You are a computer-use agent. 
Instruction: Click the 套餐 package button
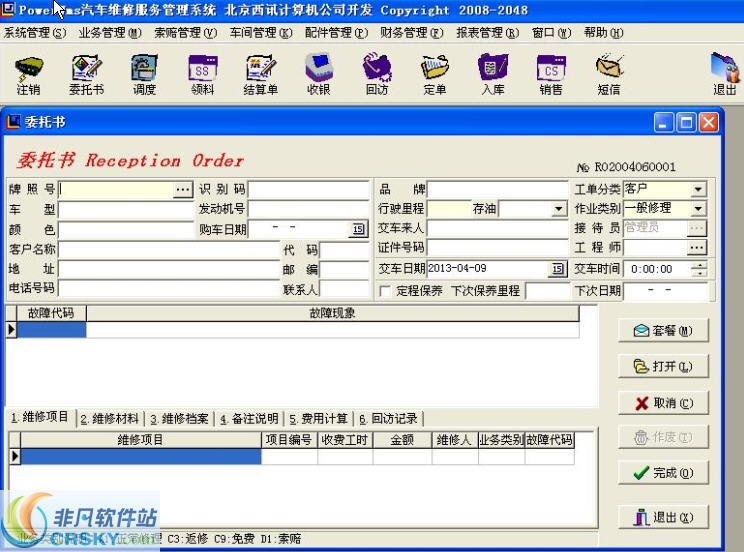[x=663, y=330]
